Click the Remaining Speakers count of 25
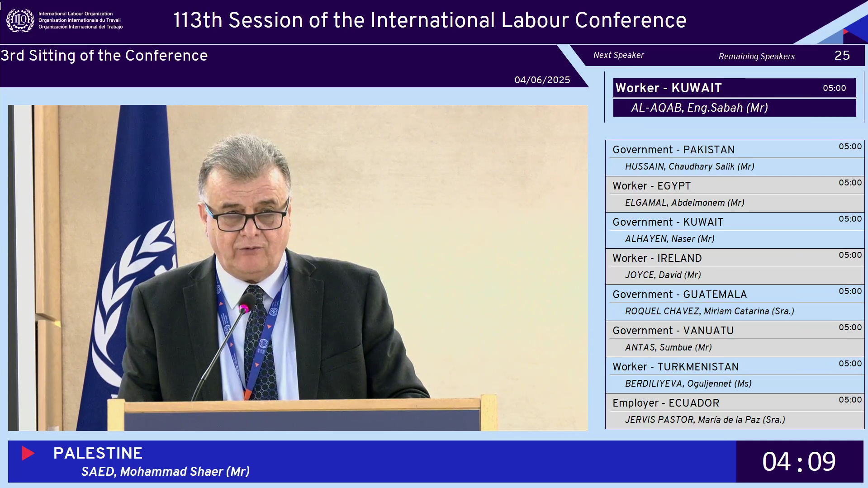 (842, 56)
